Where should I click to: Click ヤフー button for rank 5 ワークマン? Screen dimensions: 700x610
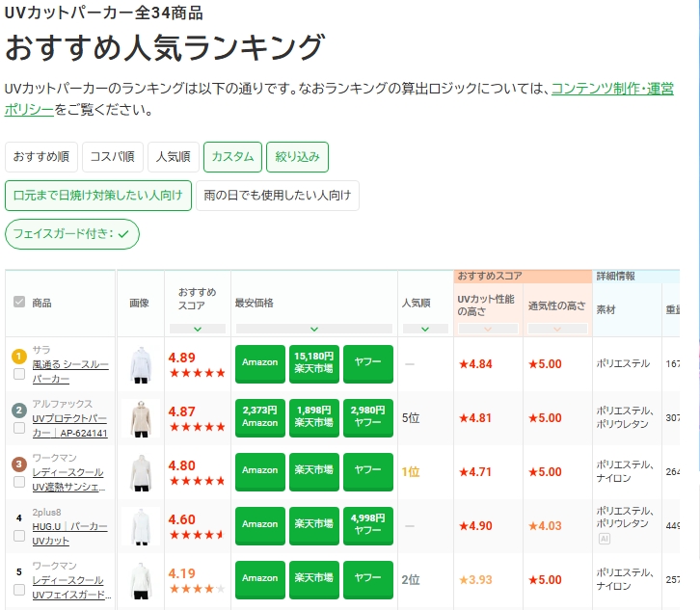coord(368,580)
